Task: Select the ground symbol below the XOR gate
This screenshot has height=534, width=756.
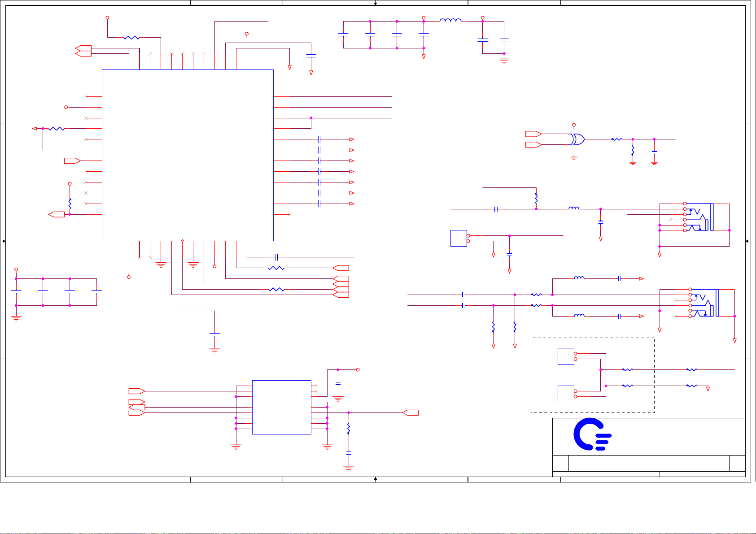Action: pyautogui.click(x=574, y=158)
